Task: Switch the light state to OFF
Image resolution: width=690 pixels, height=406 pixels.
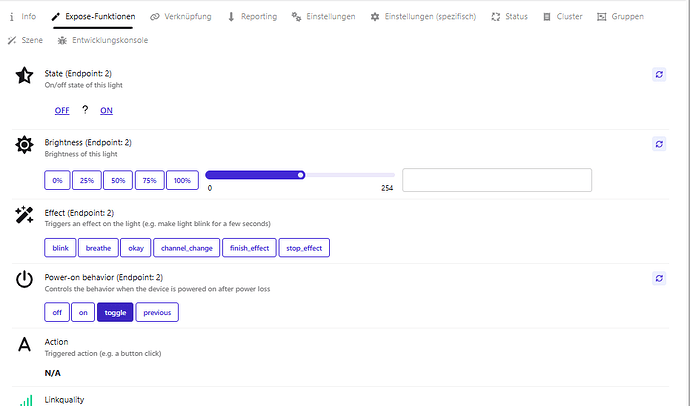Action: coord(62,110)
